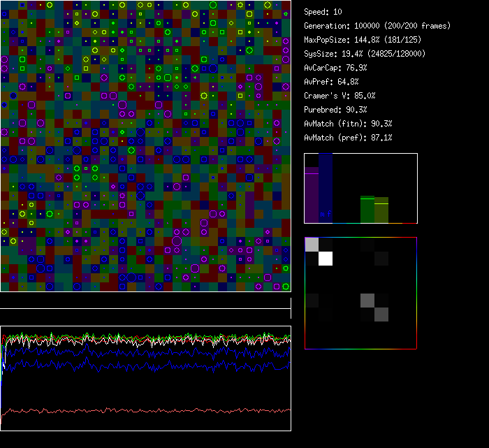Screen dimensions: 489x448
Task: Select the dark green histogram bar
Action: pos(367,210)
